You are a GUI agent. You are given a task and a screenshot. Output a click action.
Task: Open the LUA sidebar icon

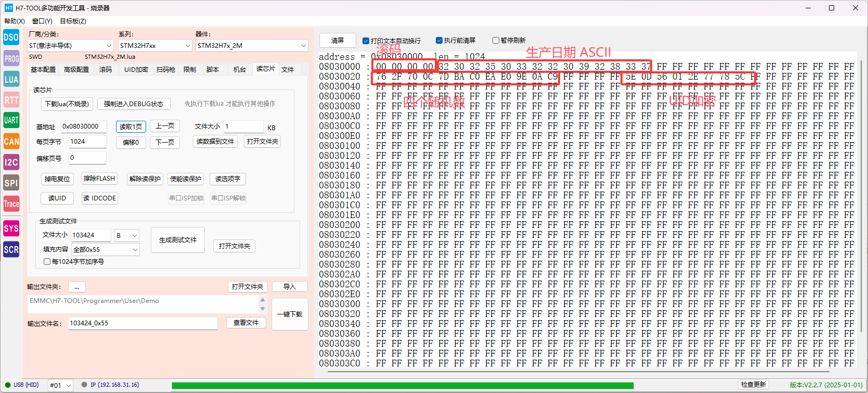pos(11,79)
